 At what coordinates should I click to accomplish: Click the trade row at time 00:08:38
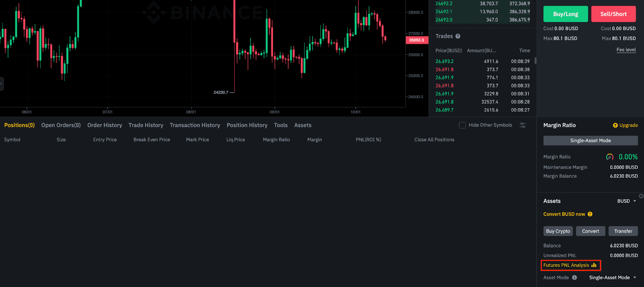click(x=483, y=69)
